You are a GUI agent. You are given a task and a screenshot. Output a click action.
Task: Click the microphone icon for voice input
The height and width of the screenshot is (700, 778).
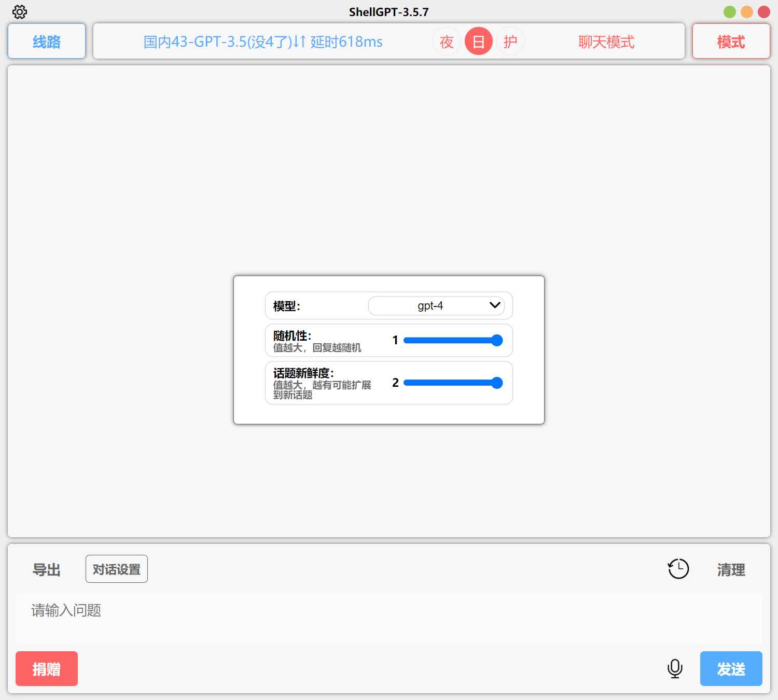pyautogui.click(x=675, y=668)
